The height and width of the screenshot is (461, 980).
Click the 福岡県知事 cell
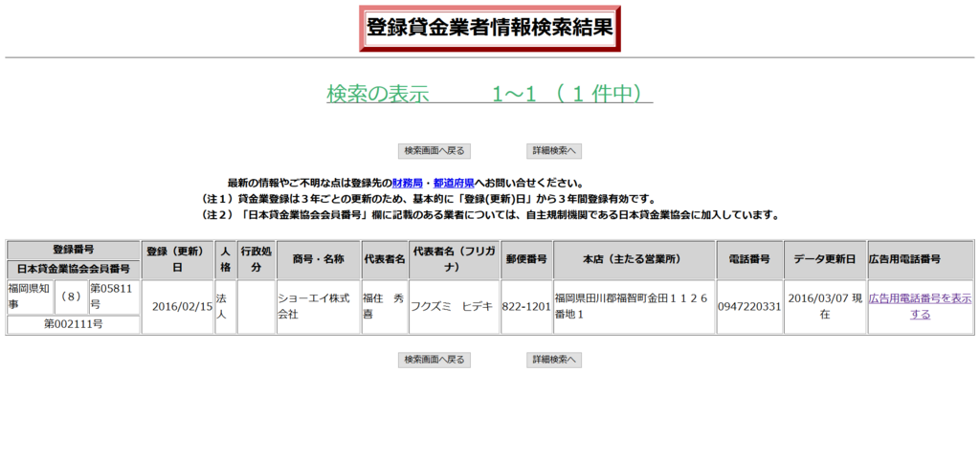pos(30,296)
